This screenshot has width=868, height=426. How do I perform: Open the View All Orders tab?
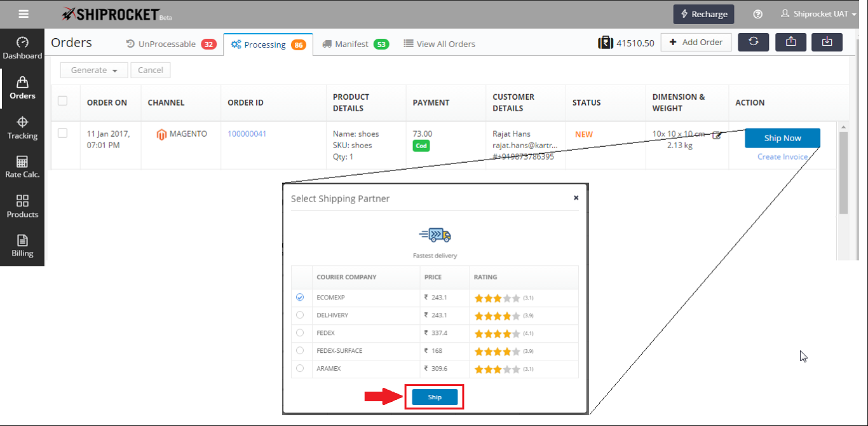[440, 44]
